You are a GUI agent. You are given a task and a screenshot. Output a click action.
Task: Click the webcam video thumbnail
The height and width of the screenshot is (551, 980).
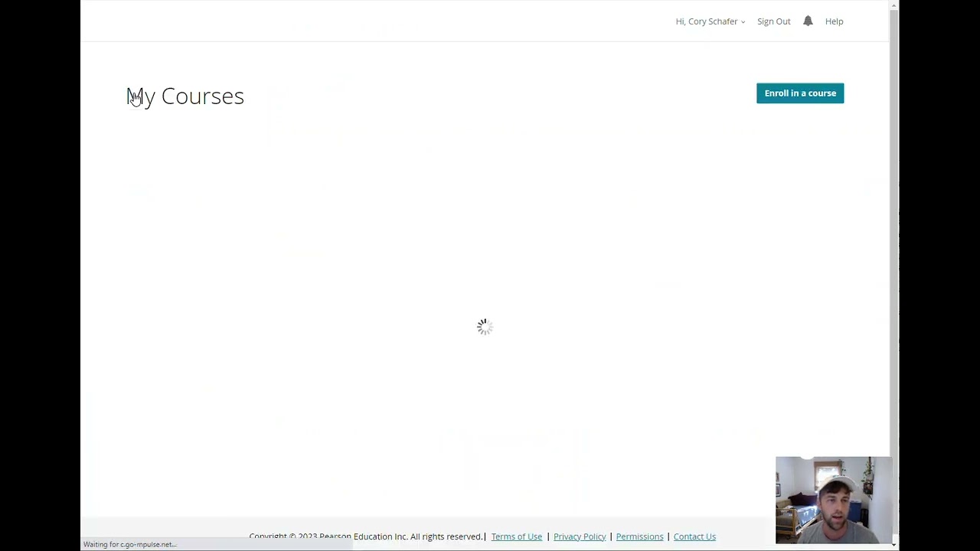[833, 500]
